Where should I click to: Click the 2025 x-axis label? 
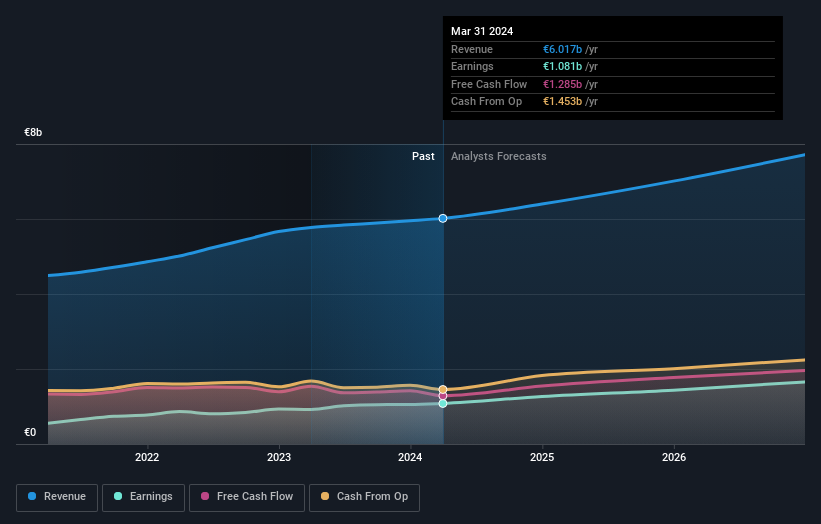click(x=542, y=457)
